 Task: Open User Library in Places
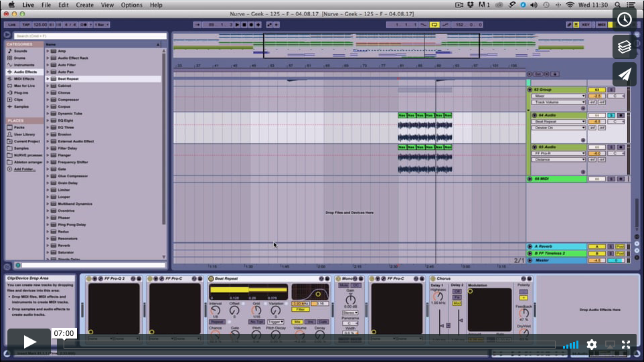(x=24, y=134)
